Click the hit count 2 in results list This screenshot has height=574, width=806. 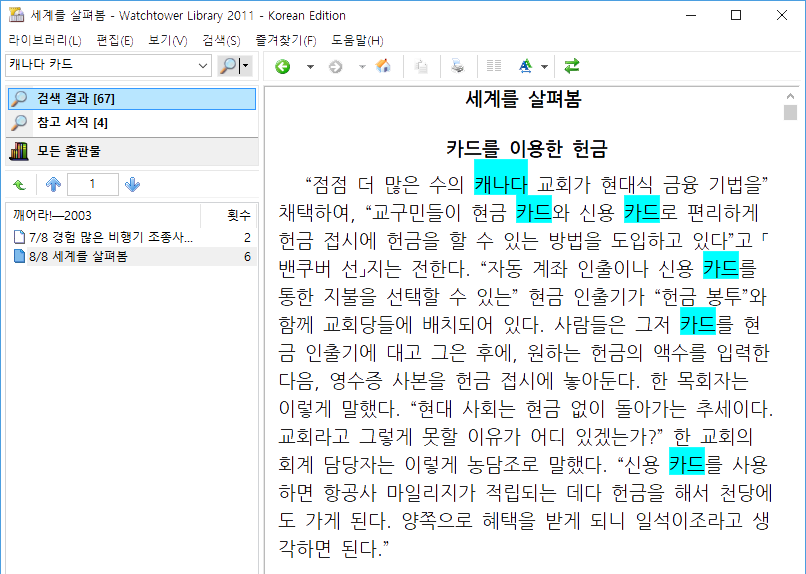[x=247, y=237]
